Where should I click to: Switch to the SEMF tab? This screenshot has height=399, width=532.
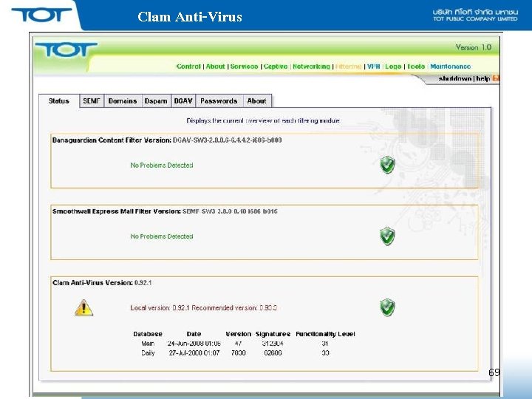[x=92, y=100]
